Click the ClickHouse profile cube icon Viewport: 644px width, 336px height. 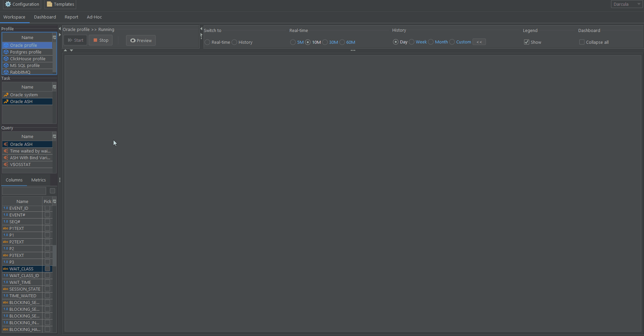pos(6,59)
